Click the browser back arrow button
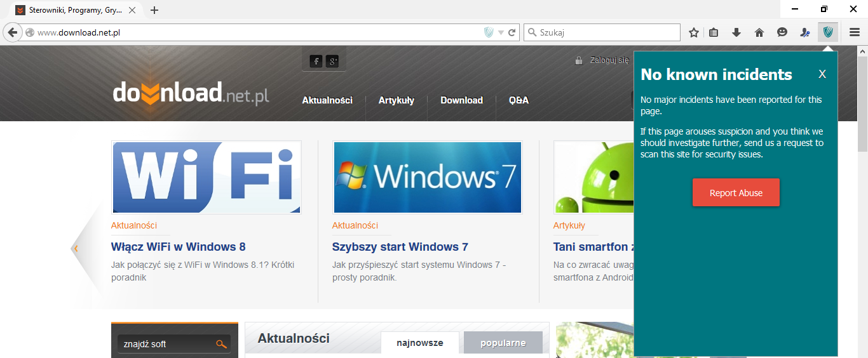The height and width of the screenshot is (358, 868). pyautogui.click(x=12, y=32)
